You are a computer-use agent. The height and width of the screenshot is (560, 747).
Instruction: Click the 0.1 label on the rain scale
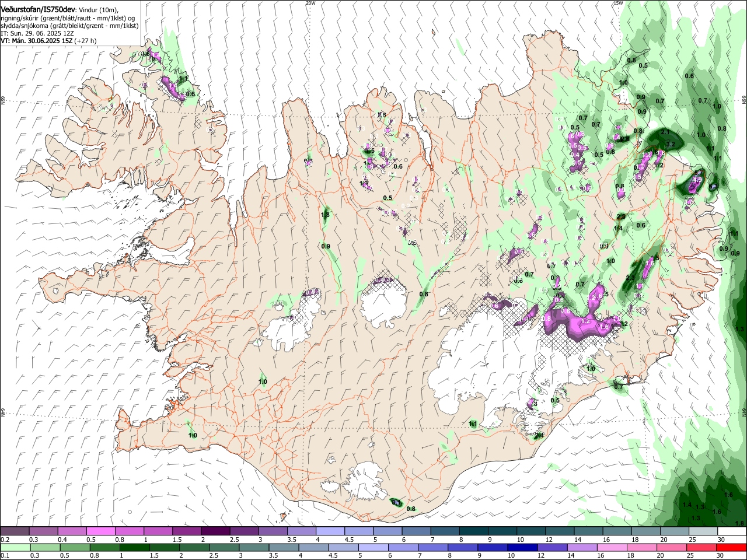click(x=5, y=556)
